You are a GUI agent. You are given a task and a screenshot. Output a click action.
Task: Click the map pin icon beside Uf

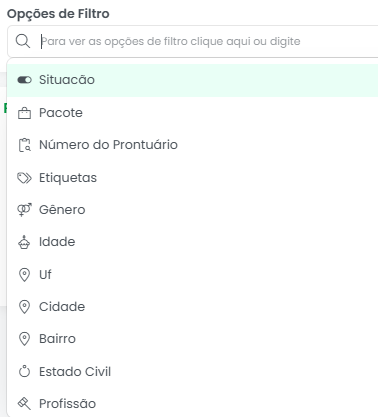pos(24,275)
